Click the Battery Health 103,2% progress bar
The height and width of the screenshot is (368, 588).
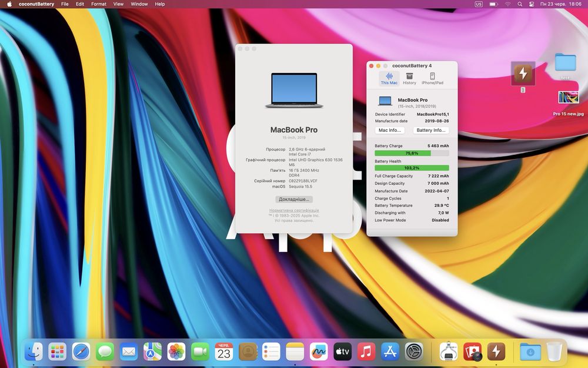(412, 168)
